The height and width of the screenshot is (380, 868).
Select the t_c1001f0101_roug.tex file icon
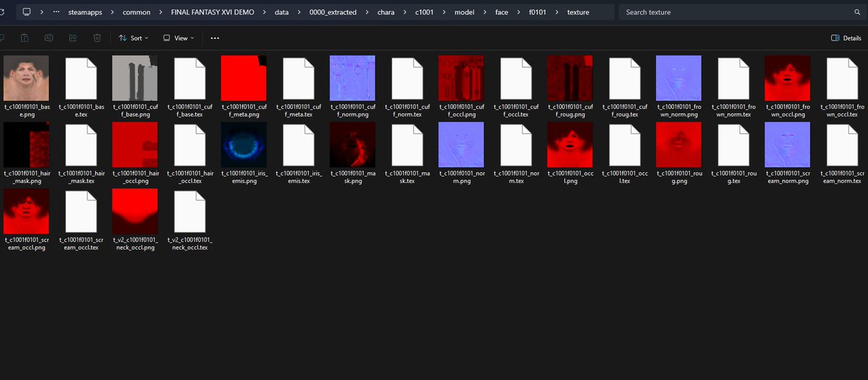coord(733,145)
